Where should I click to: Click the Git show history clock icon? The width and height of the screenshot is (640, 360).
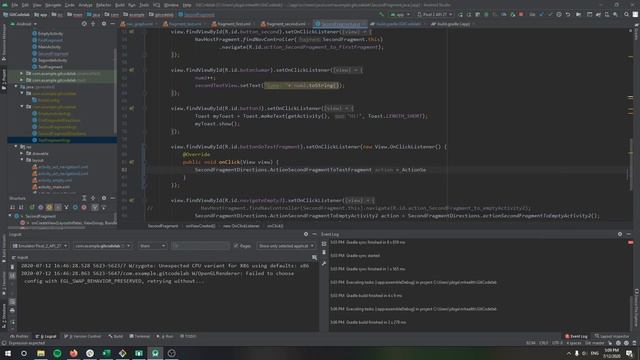[x=559, y=15]
